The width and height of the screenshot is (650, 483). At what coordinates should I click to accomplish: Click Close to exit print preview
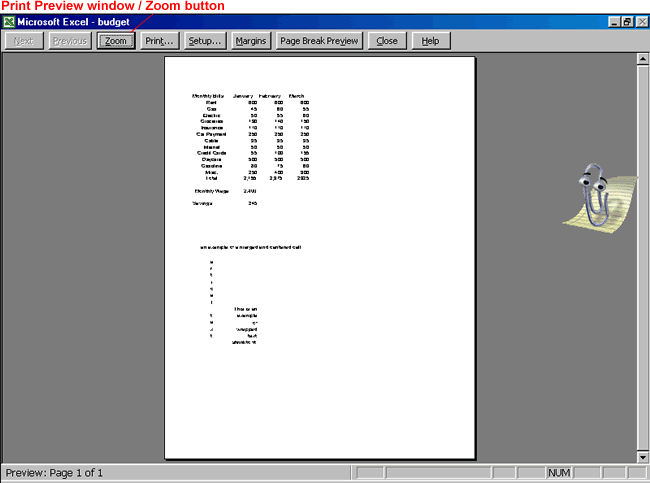click(386, 41)
